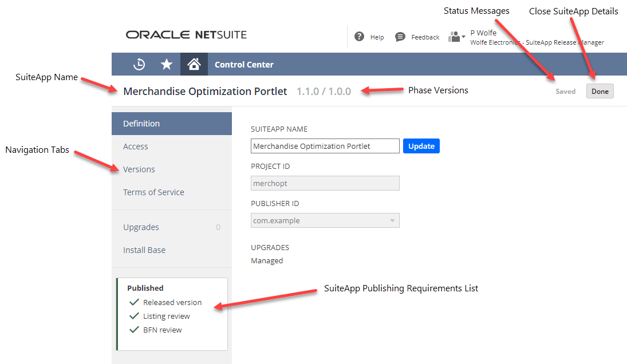Image resolution: width=627 pixels, height=364 pixels.
Task: Click the BFN review checkmark
Action: 134,330
